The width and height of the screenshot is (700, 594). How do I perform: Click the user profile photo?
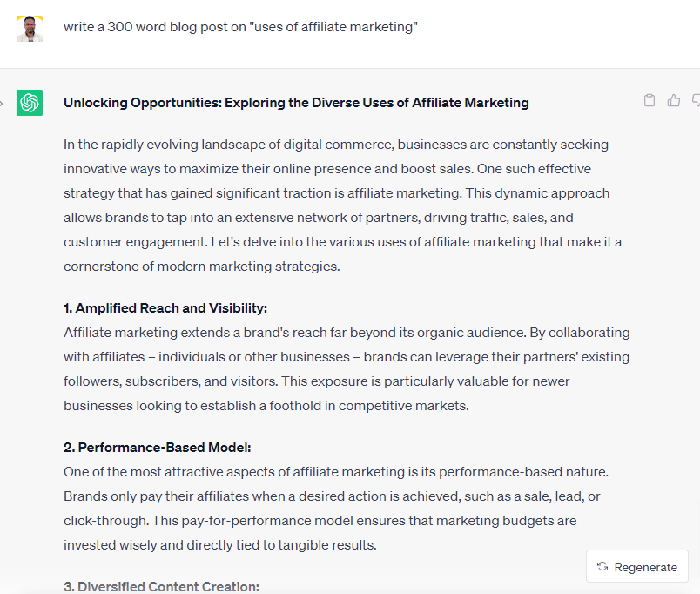(x=30, y=28)
